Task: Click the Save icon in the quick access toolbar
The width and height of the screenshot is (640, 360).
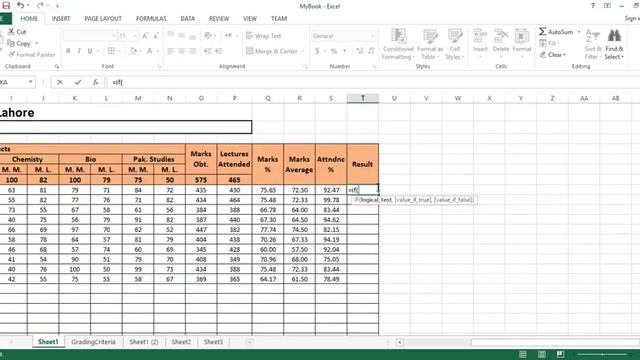Action: 6,5
